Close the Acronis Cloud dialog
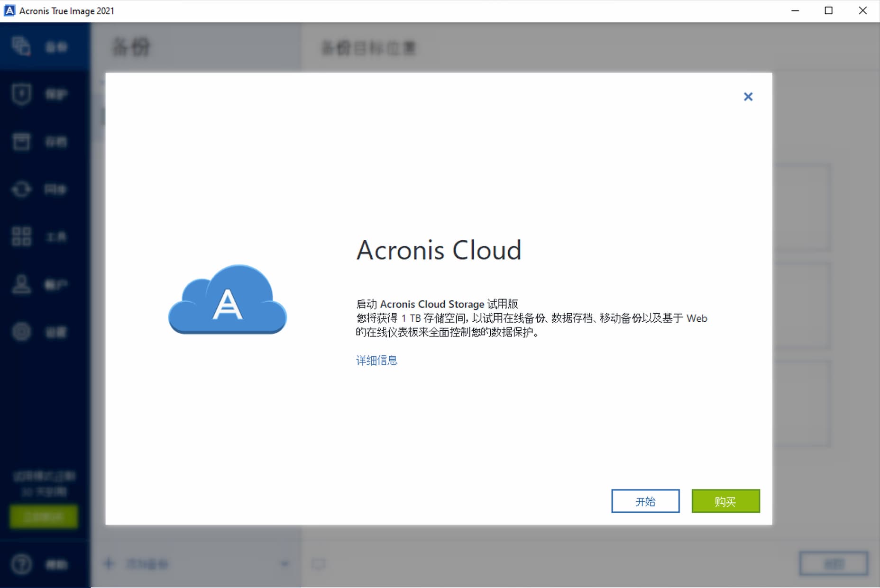880x588 pixels. click(748, 97)
